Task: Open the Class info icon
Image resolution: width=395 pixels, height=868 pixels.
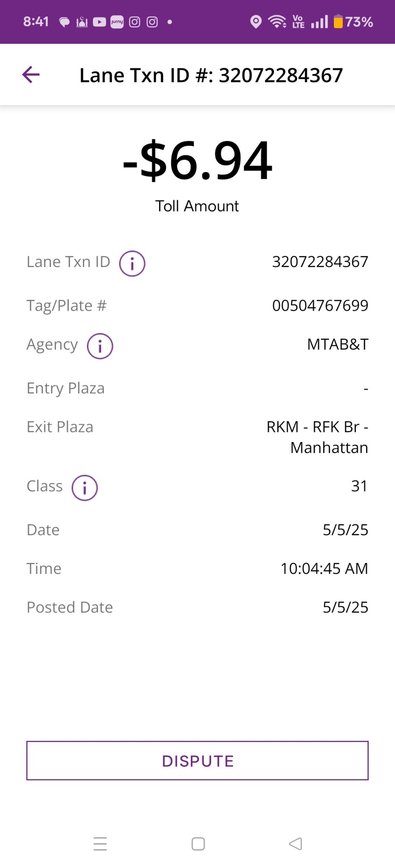Action: (84, 487)
